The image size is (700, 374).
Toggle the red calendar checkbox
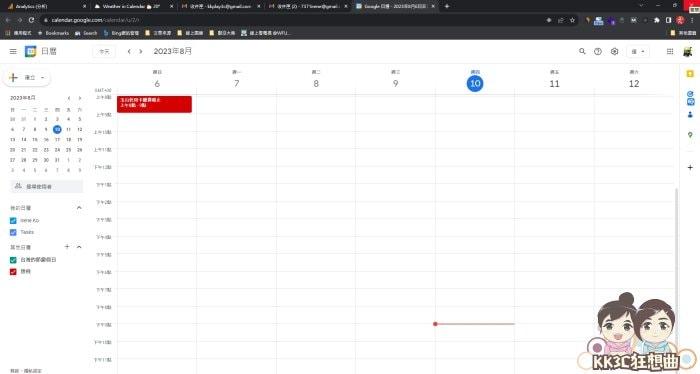13,271
